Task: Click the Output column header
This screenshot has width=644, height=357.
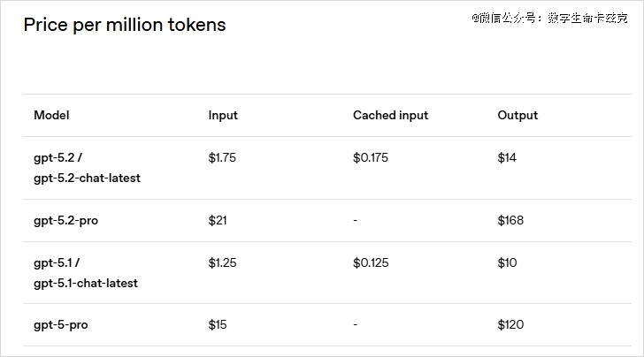Action: 517,115
